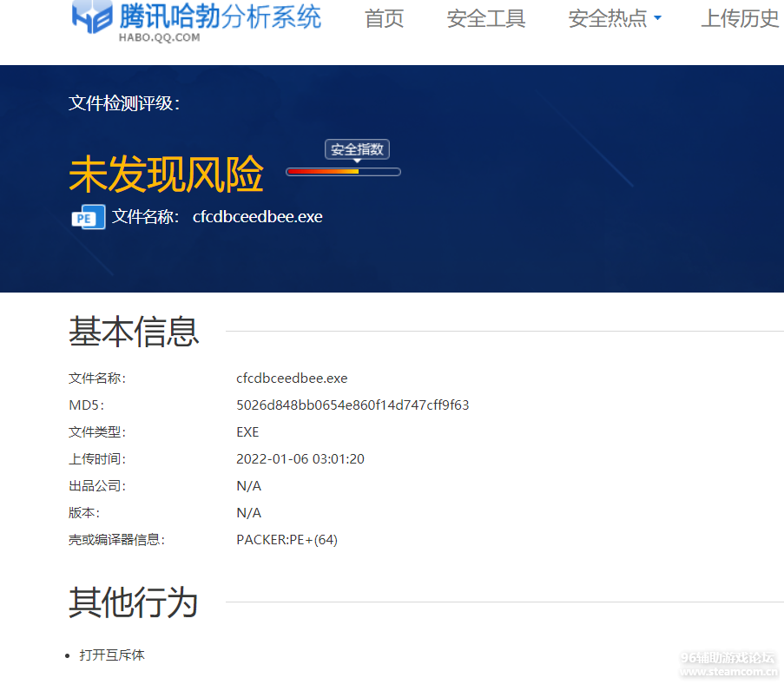The height and width of the screenshot is (691, 784).
Task: Click the 其他行为 section heading
Action: pos(134,602)
